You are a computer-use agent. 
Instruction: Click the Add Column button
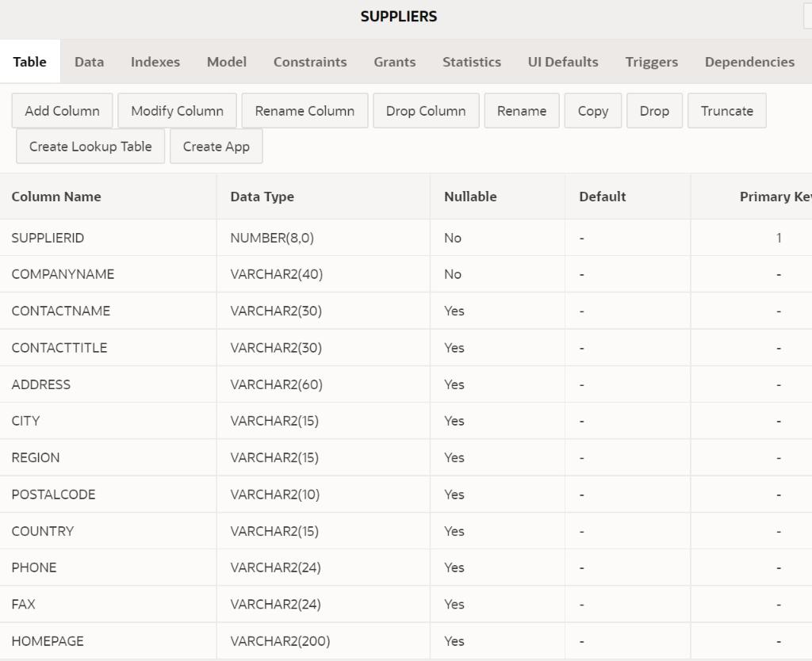tap(62, 111)
